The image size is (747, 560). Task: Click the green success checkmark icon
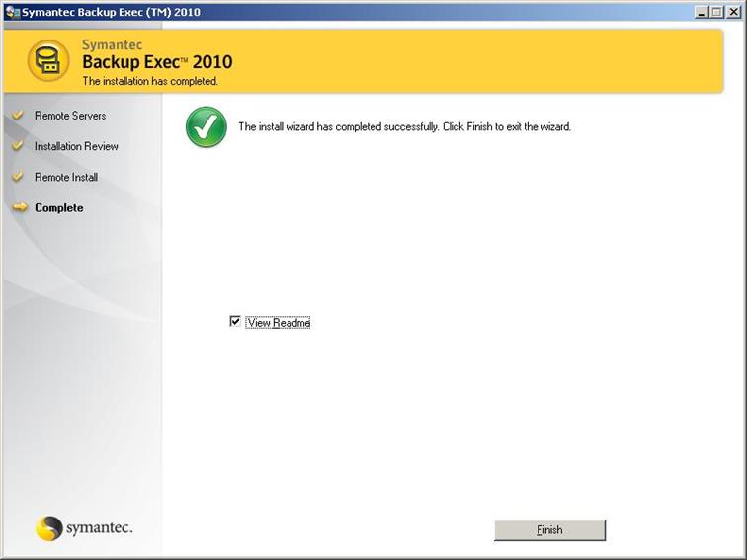[x=207, y=126]
